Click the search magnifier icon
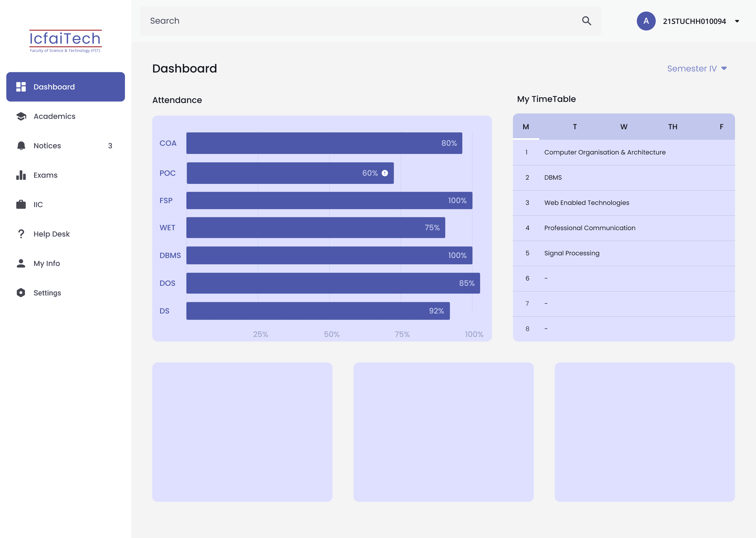 [x=586, y=21]
